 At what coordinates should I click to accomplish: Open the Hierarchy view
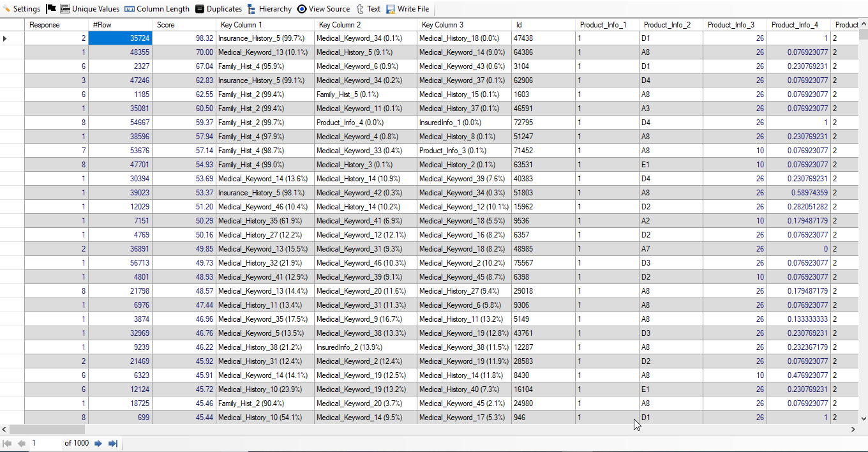[269, 9]
